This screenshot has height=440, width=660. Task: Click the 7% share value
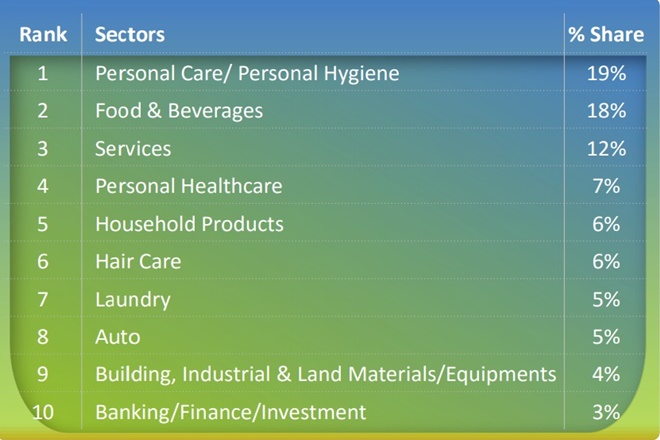[x=606, y=186]
